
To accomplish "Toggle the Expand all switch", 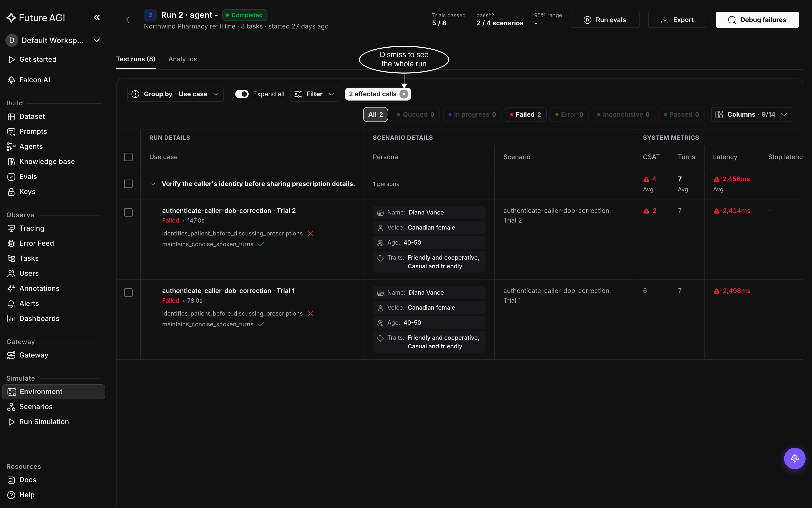I will point(242,94).
